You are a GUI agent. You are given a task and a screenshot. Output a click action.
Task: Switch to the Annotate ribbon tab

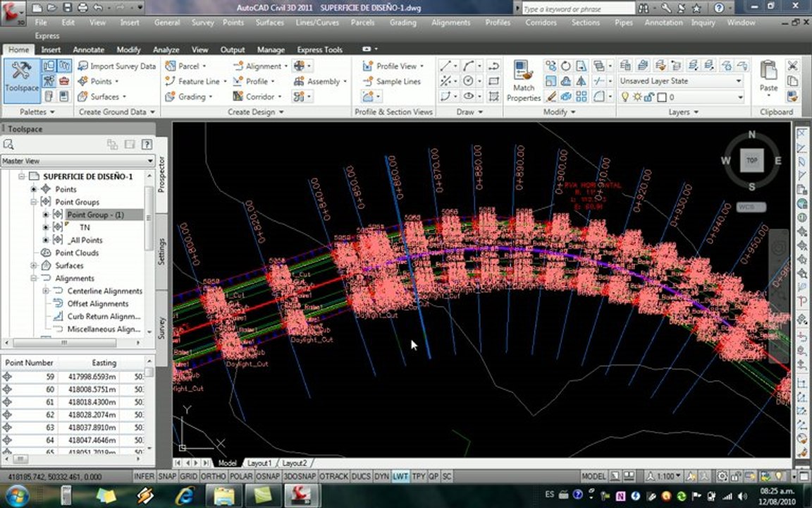[89, 50]
